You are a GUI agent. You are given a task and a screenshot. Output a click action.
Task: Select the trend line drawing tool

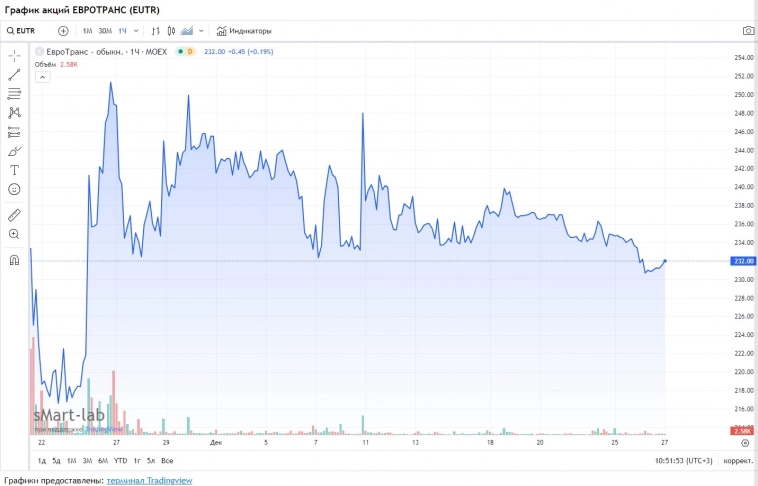click(x=15, y=74)
